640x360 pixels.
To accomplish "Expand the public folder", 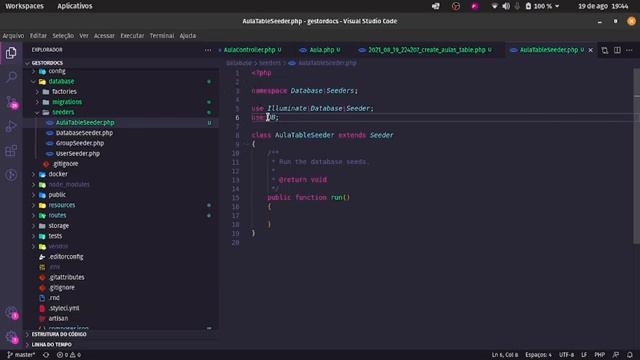I will point(34,195).
